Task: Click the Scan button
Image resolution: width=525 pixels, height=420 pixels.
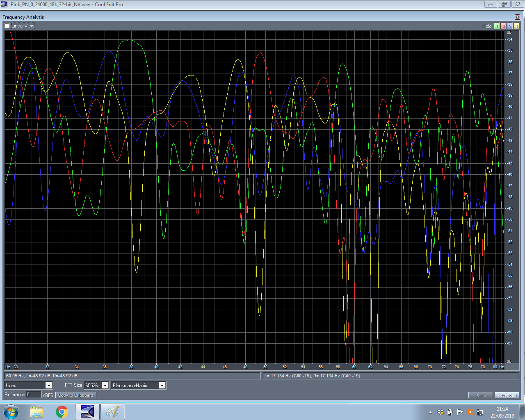Action: coord(481,395)
